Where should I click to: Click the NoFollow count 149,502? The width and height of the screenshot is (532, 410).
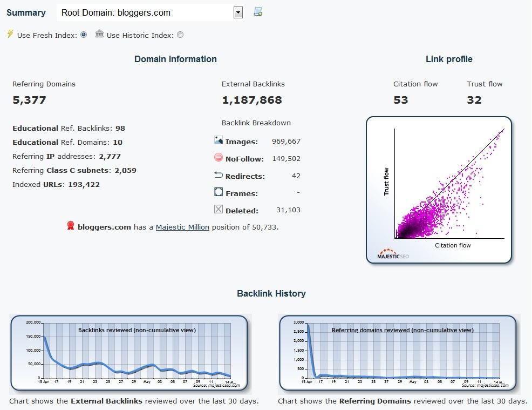[x=286, y=159]
